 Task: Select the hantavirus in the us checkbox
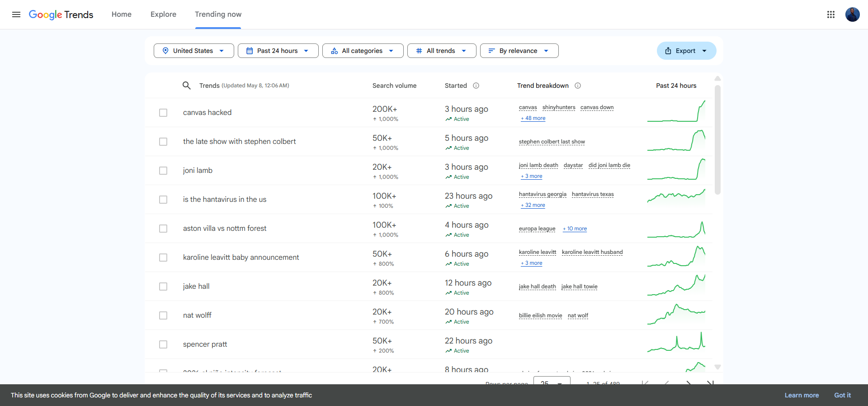163,200
